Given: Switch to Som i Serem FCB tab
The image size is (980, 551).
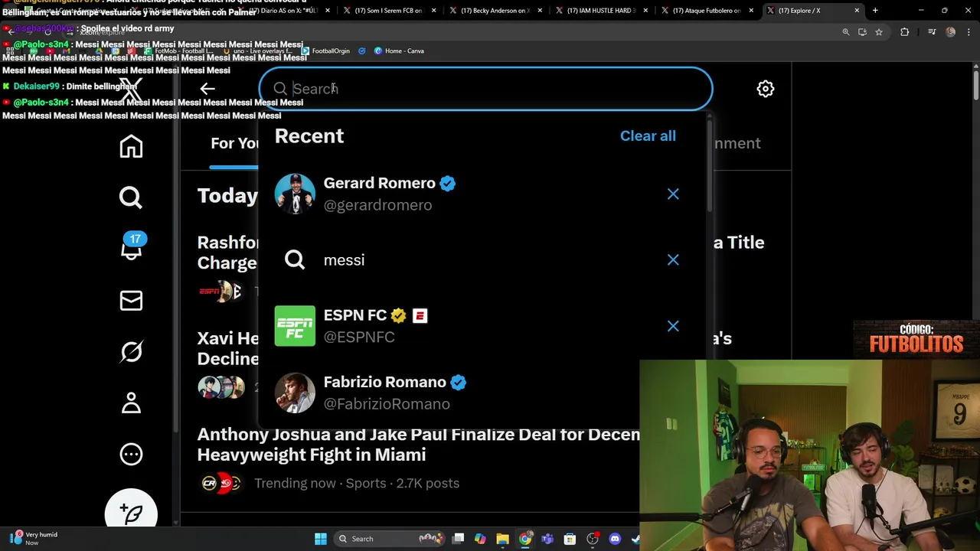Looking at the screenshot, I should pos(388,11).
